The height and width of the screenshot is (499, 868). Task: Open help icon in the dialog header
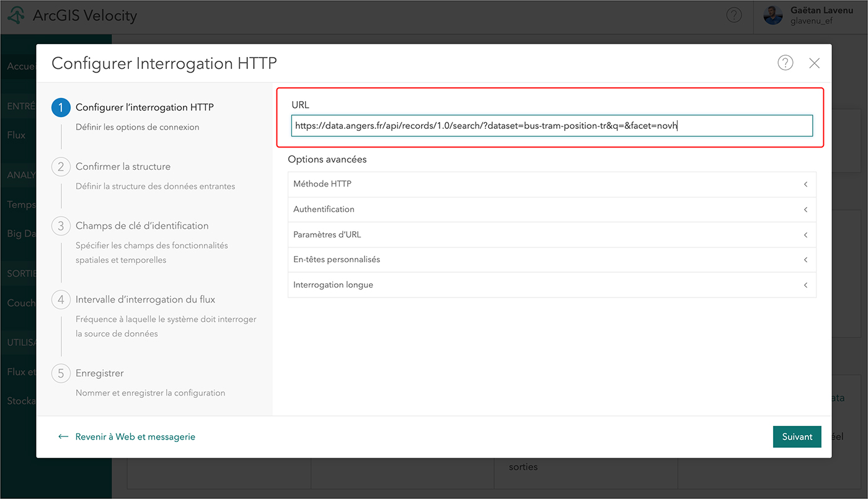point(786,63)
